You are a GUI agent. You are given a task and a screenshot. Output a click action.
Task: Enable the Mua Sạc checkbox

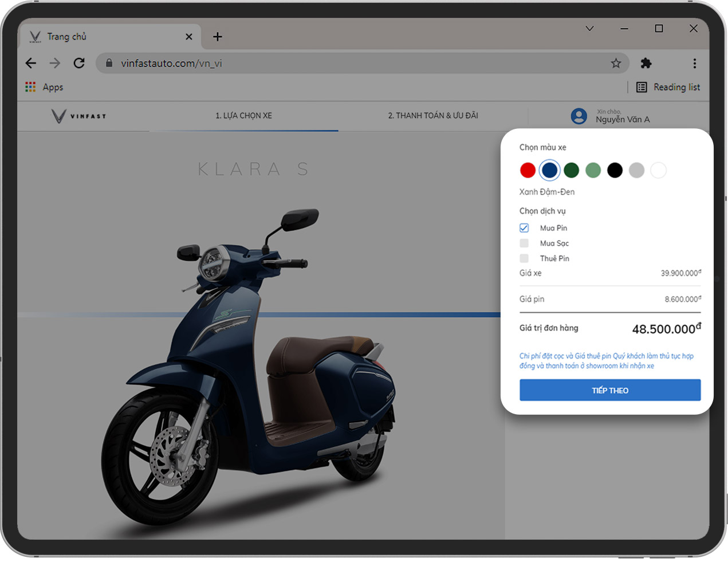coord(524,243)
